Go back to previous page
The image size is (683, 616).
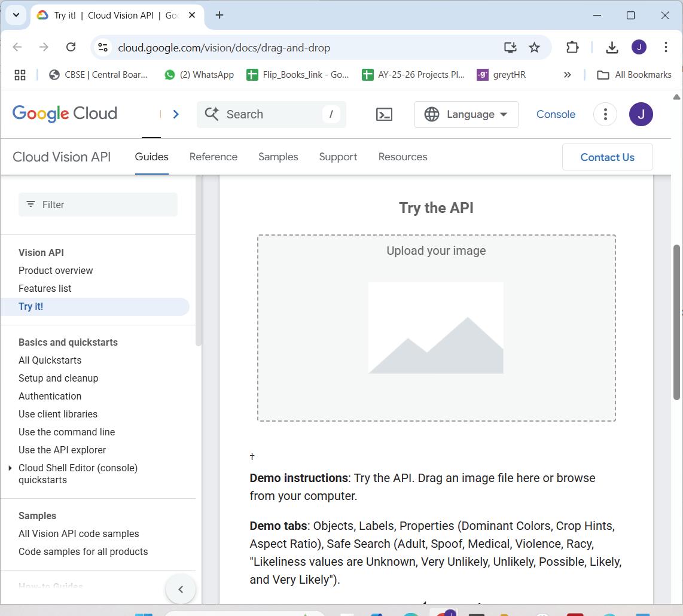coord(17,47)
